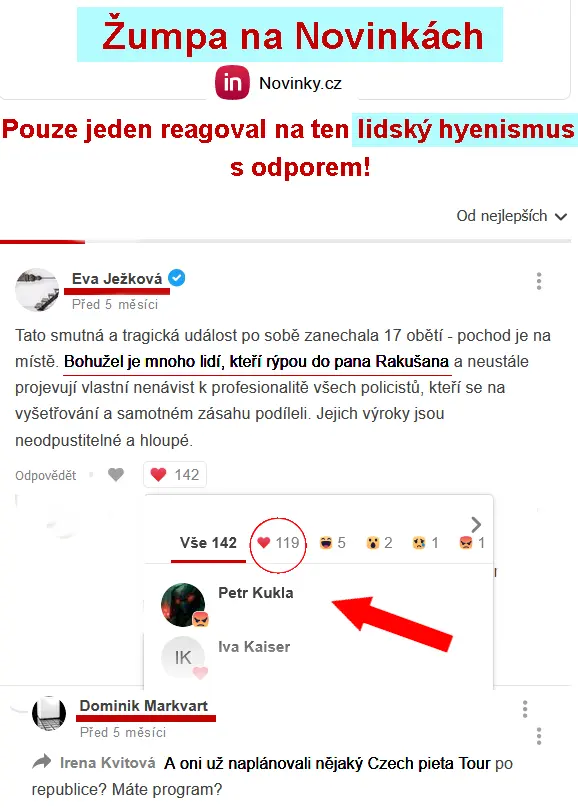Filter reactions by heart count 119
This screenshot has width=578, height=808.
(x=278, y=543)
